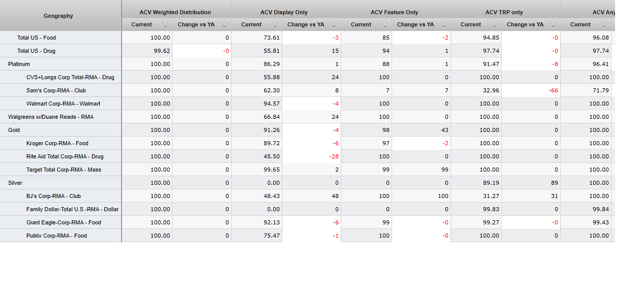The image size is (644, 298).
Task: Select the Platinum group row
Action: click(x=19, y=64)
